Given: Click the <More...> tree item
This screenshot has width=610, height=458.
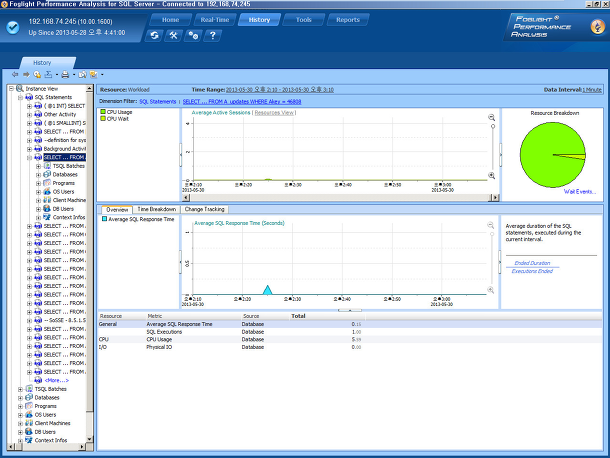Looking at the screenshot, I should point(57,381).
